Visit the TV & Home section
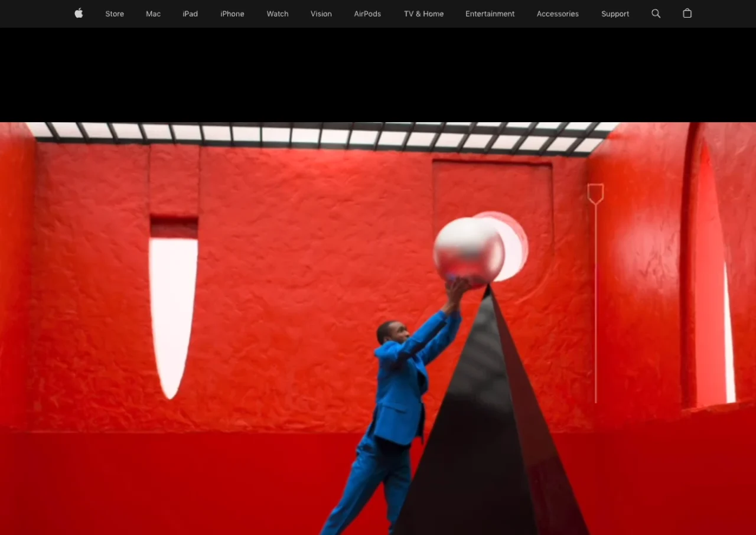 pyautogui.click(x=423, y=14)
